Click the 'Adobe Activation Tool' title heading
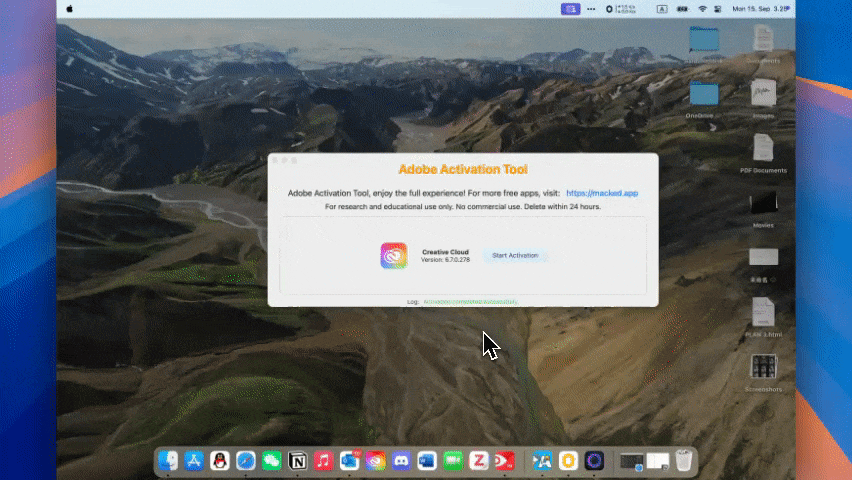The width and height of the screenshot is (852, 480). click(463, 169)
